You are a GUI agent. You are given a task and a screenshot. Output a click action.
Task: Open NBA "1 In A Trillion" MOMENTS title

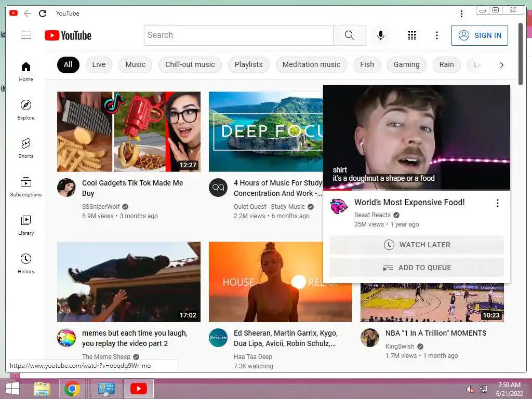coord(436,333)
